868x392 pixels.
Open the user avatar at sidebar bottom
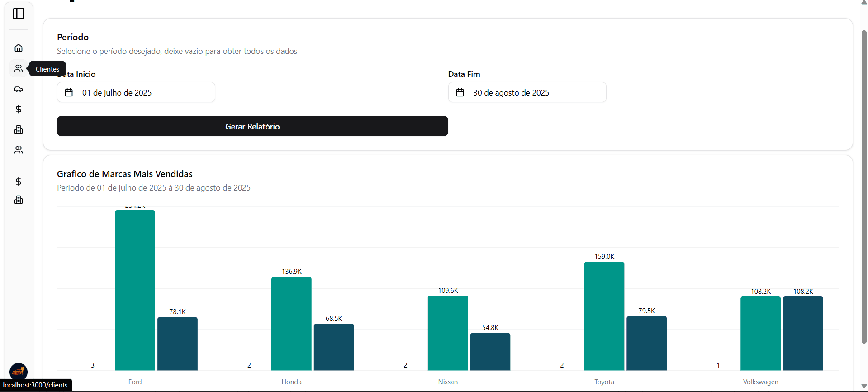click(19, 371)
